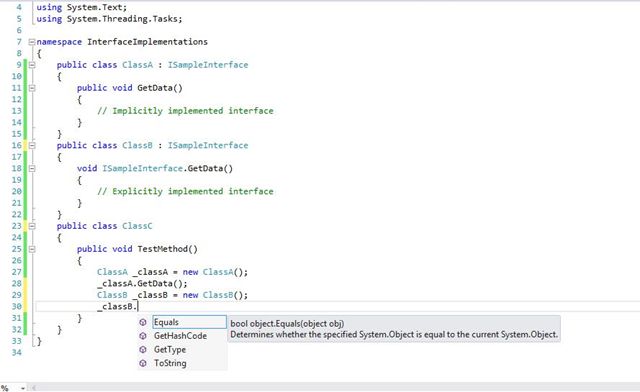The width and height of the screenshot is (640, 392).
Task: Collapse the TestMethod outline region
Action: (32, 249)
